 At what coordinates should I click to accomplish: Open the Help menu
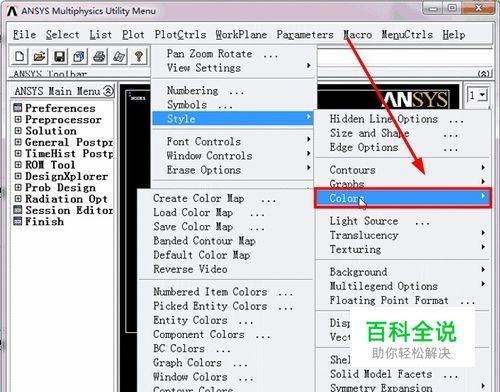click(454, 35)
